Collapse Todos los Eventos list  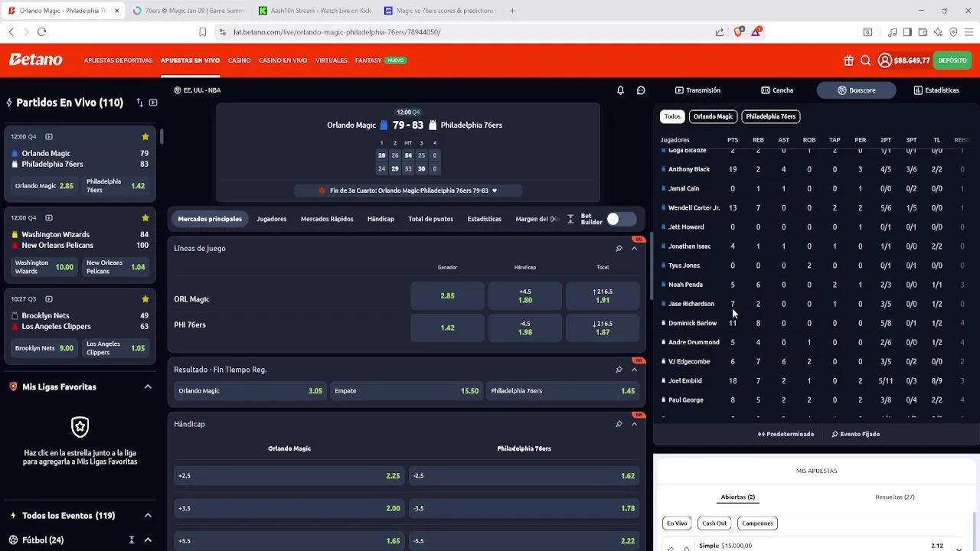click(x=148, y=516)
